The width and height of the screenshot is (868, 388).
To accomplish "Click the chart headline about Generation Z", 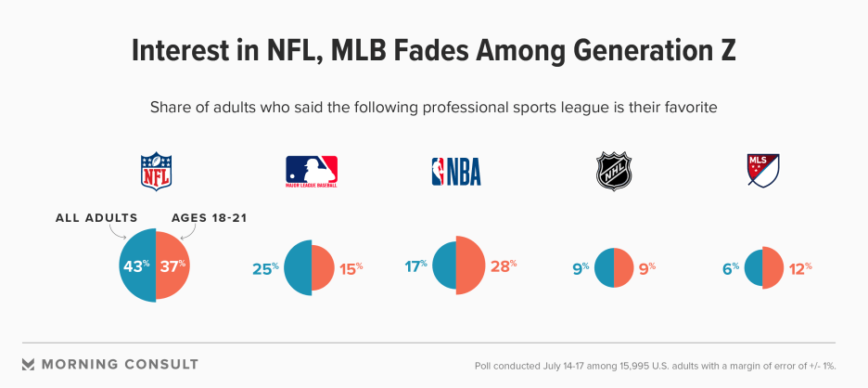I will (433, 51).
